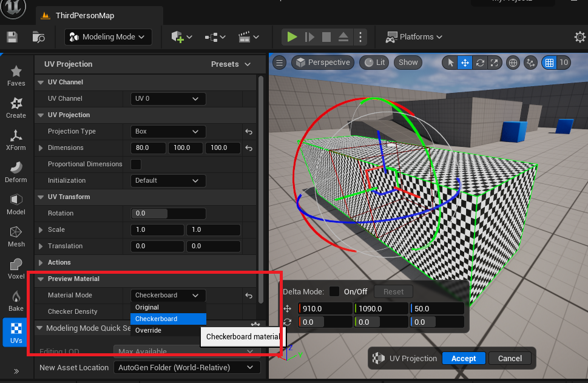588x383 pixels.
Task: Open the Perspective view mode menu
Action: pyautogui.click(x=323, y=63)
